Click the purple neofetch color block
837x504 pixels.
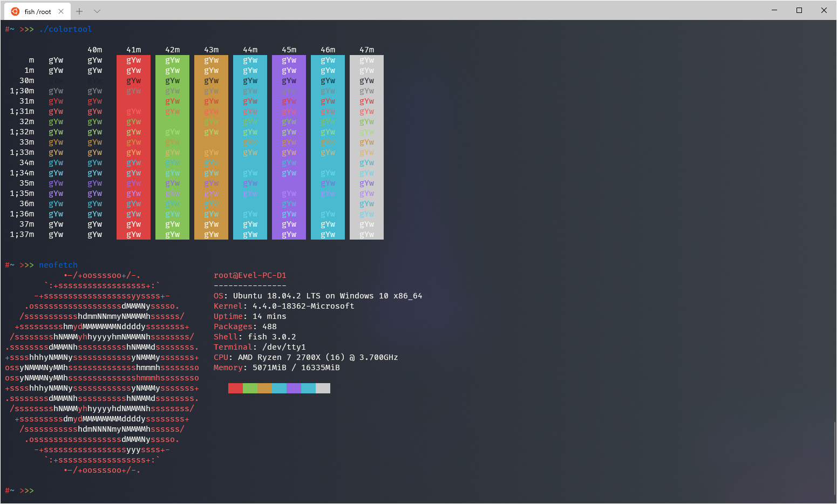click(x=294, y=389)
